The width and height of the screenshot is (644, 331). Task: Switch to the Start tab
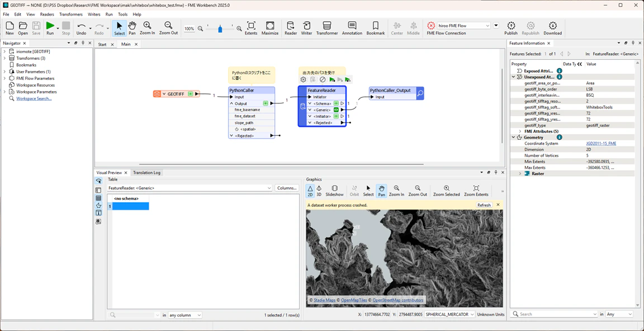[102, 44]
